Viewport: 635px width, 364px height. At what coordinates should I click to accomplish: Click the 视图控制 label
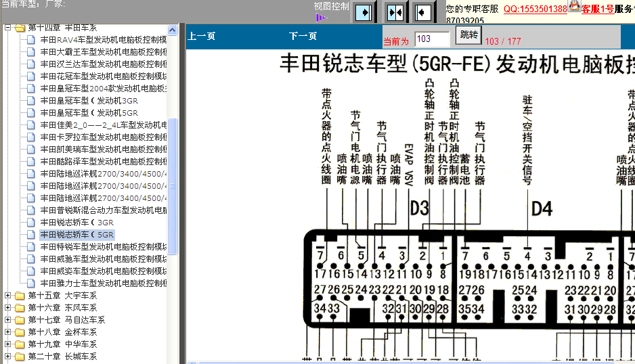tap(331, 6)
